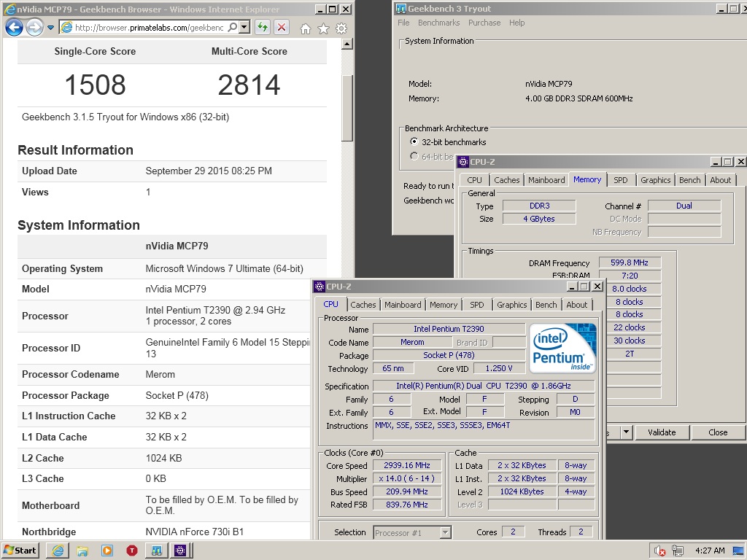Go forward in Internet Explorer
The width and height of the screenshot is (747, 560).
tap(34, 28)
